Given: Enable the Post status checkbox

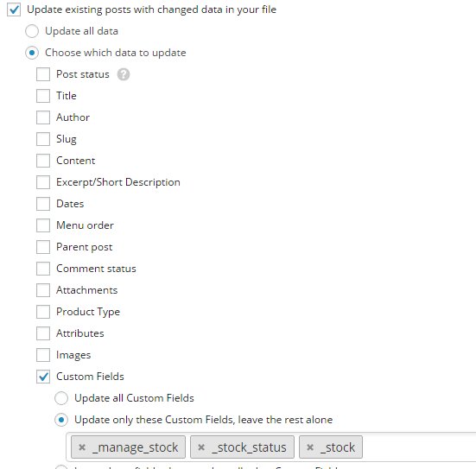Looking at the screenshot, I should (43, 74).
